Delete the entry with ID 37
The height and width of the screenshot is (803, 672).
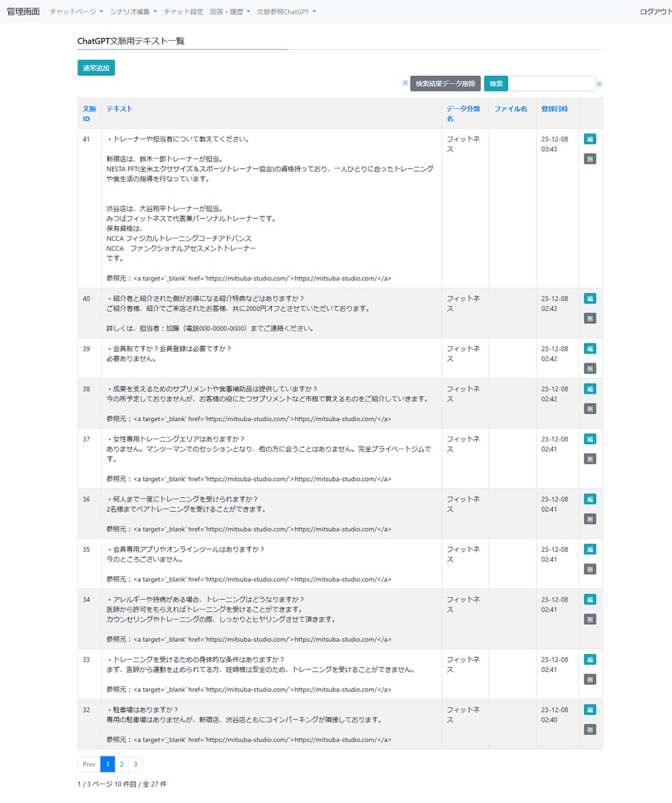click(590, 458)
